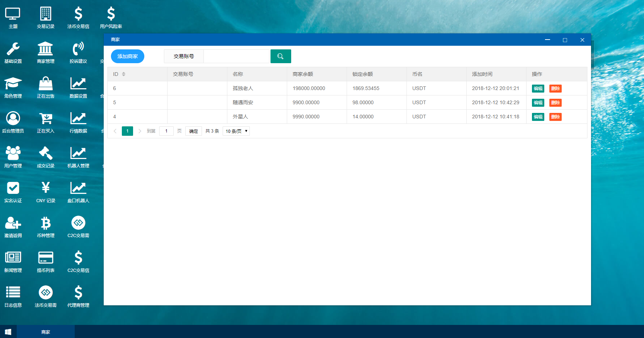Maximize the 商家 window
The height and width of the screenshot is (338, 644).
[x=565, y=40]
